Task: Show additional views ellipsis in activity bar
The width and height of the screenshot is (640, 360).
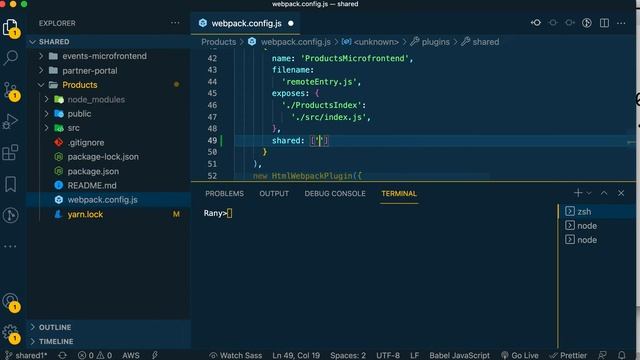Action: [11, 246]
